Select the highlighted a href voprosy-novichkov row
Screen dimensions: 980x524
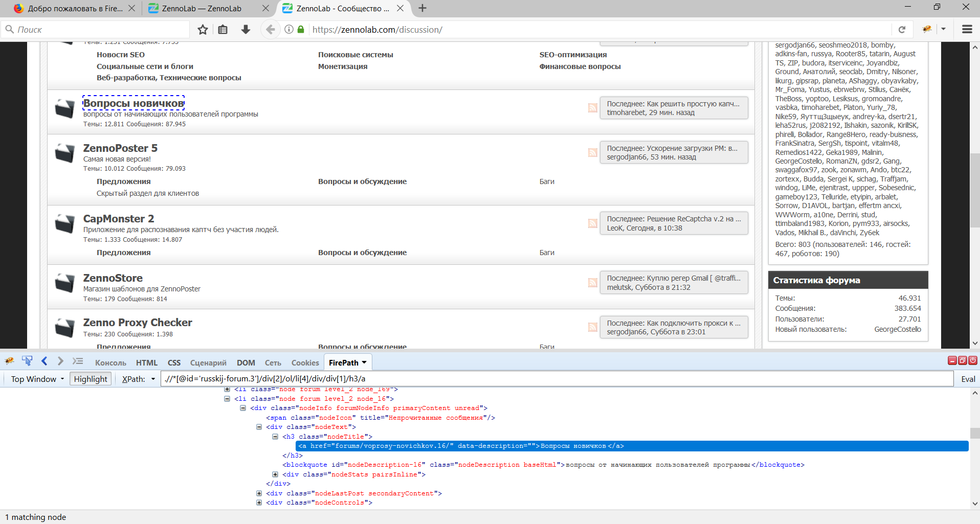pyautogui.click(x=632, y=446)
